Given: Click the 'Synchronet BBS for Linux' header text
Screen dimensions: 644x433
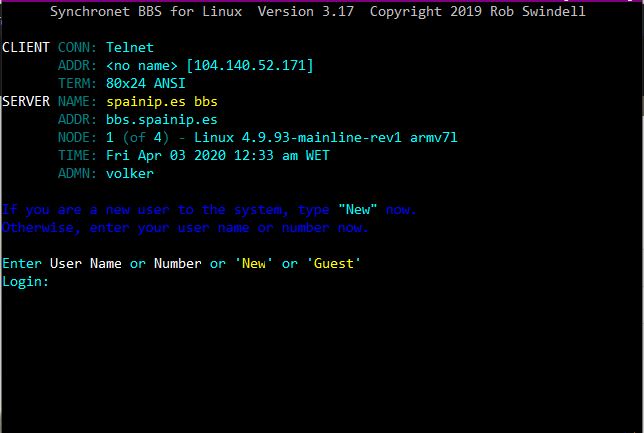Looking at the screenshot, I should tap(146, 11).
